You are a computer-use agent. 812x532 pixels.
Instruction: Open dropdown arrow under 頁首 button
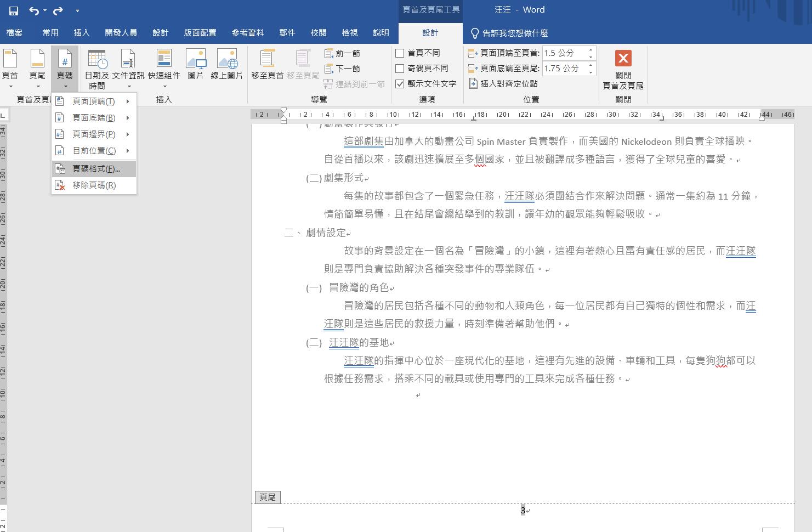[x=10, y=87]
